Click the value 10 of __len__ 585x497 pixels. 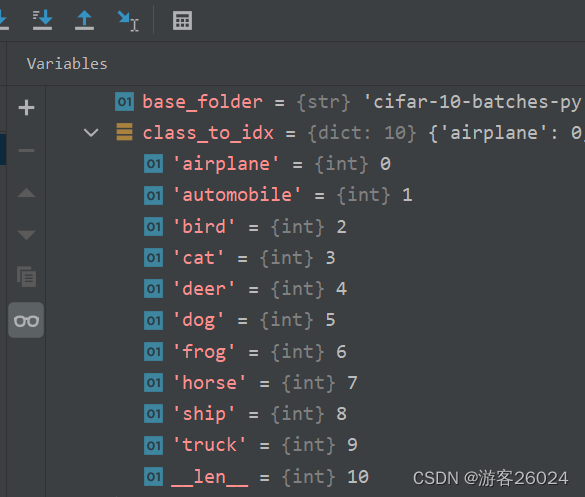[x=358, y=477]
